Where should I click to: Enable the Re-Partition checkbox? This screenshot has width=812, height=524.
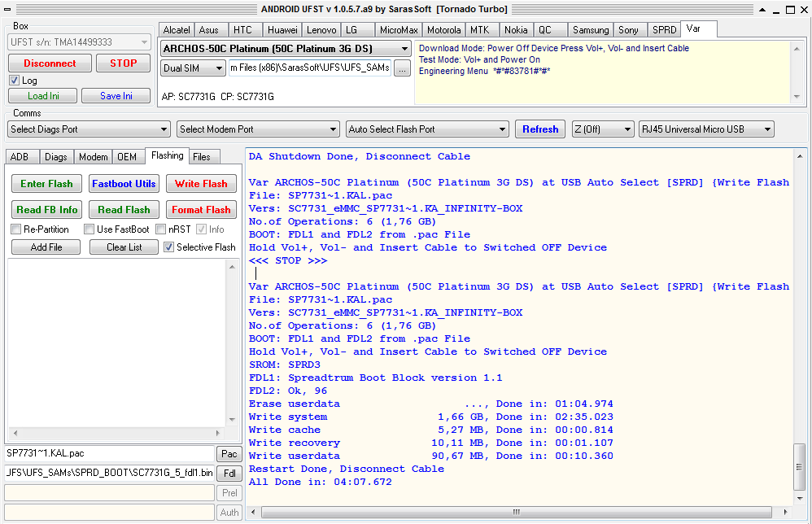pyautogui.click(x=16, y=229)
